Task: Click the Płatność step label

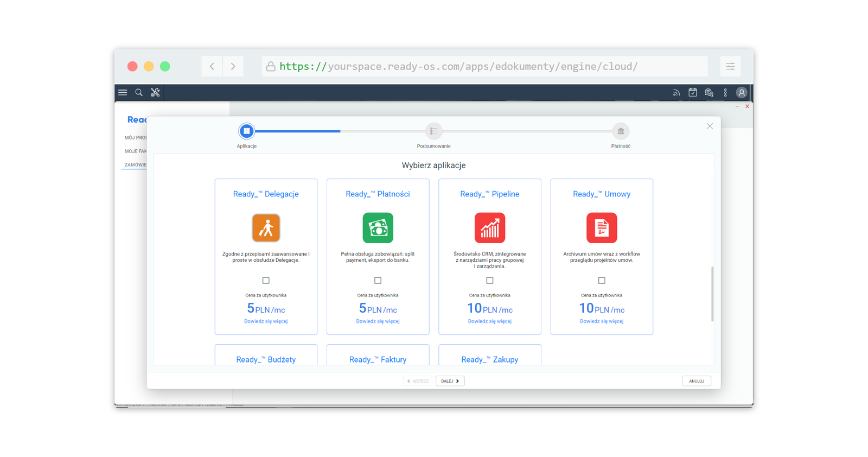Action: [621, 147]
